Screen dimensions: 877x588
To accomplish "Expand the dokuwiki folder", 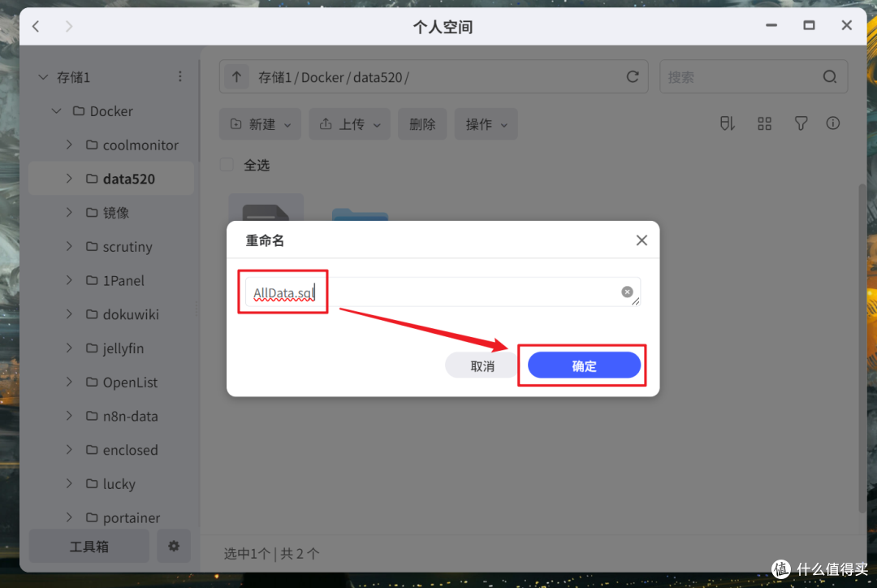I will [x=69, y=313].
